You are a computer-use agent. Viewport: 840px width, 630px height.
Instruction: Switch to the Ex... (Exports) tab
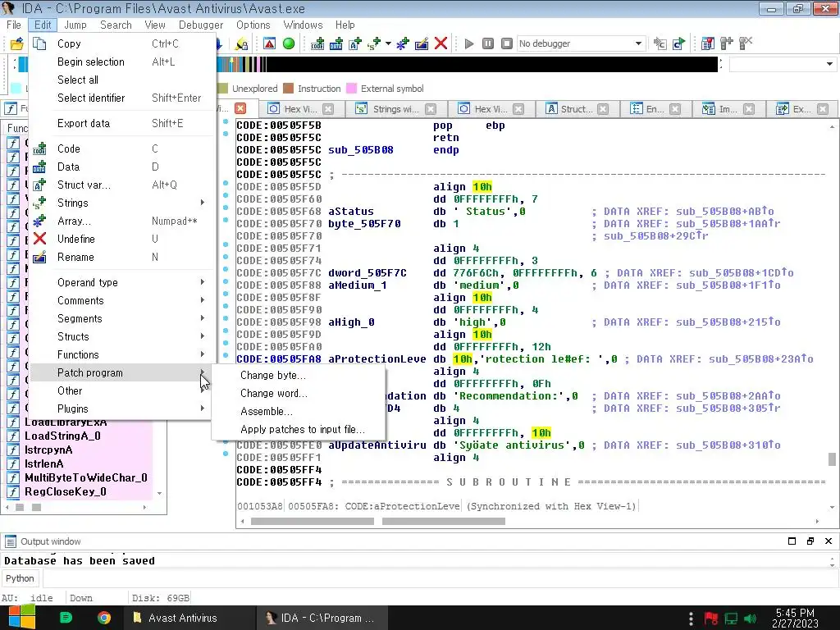tap(801, 109)
